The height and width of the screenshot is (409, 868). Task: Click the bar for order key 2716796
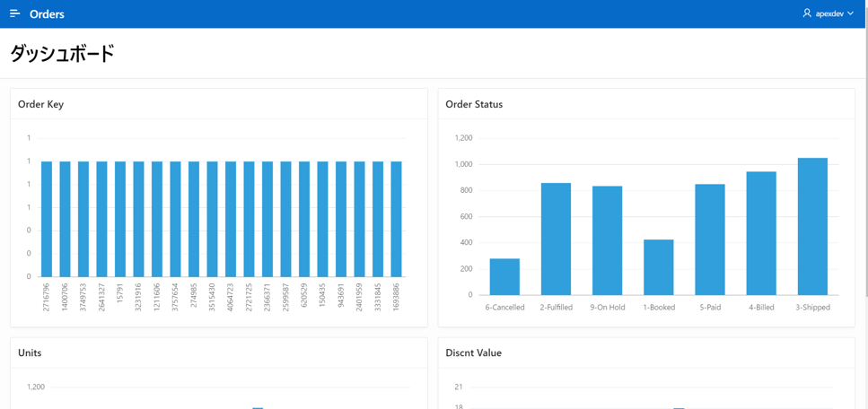(x=47, y=219)
